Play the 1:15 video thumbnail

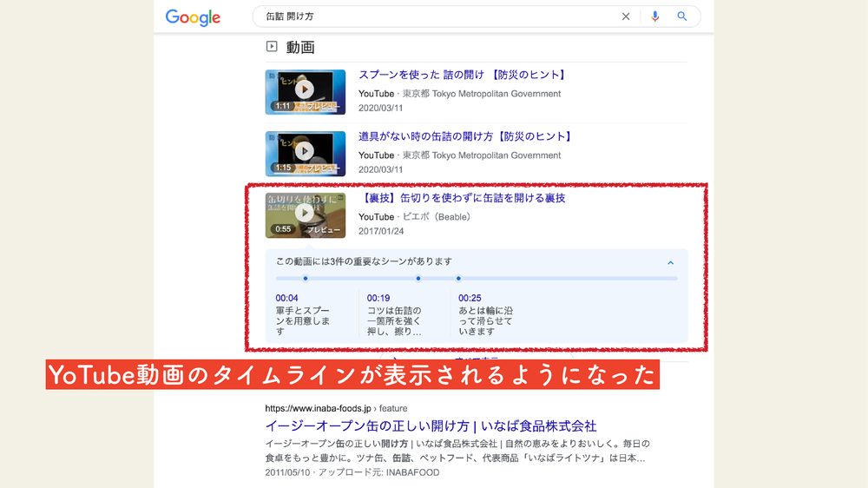(305, 154)
